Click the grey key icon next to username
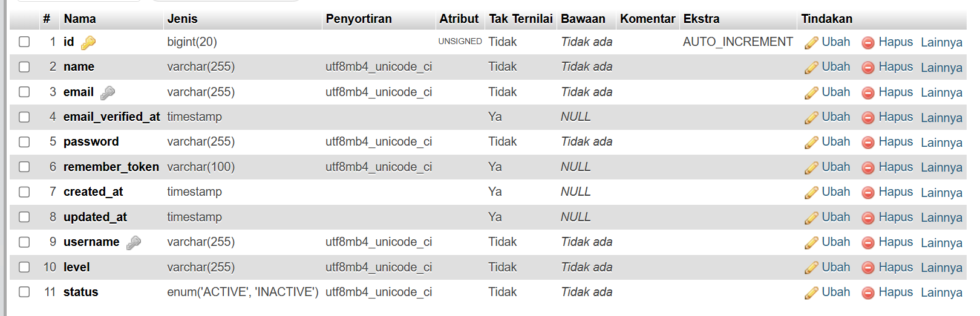This screenshot has width=980, height=316. click(x=134, y=242)
